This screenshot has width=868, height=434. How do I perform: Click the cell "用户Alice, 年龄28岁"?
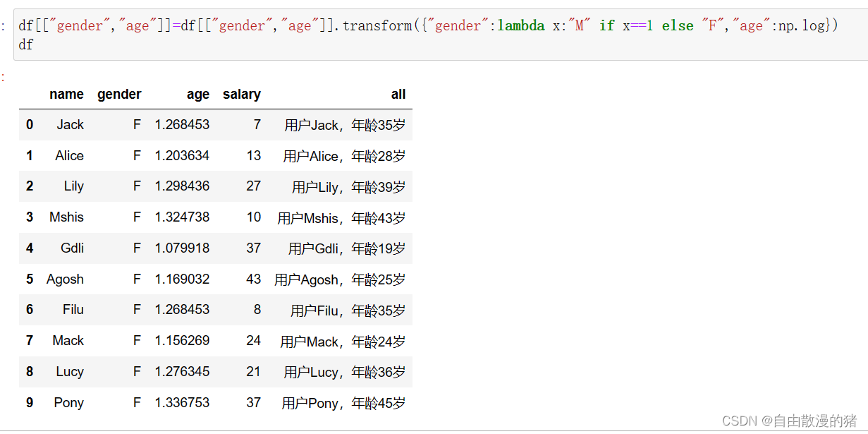coord(345,157)
